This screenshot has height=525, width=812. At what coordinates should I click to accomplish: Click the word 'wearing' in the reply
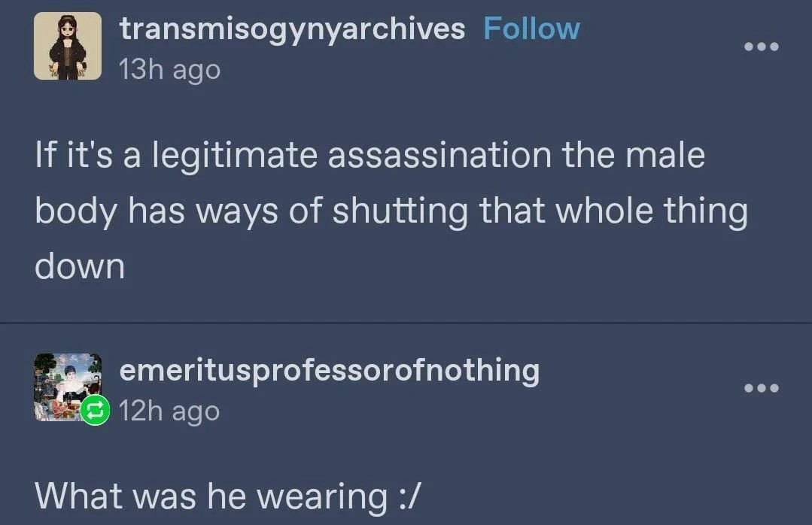click(323, 497)
